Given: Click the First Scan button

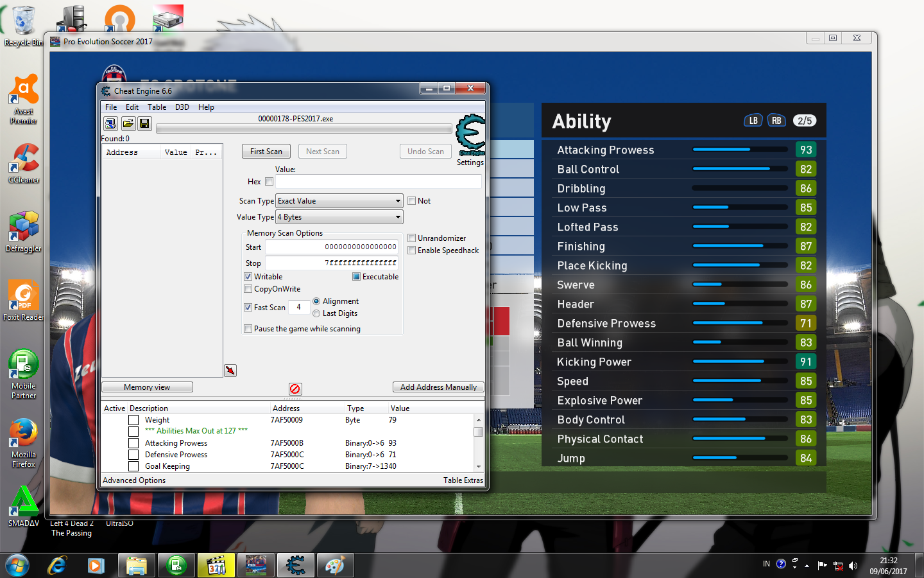Looking at the screenshot, I should (266, 152).
